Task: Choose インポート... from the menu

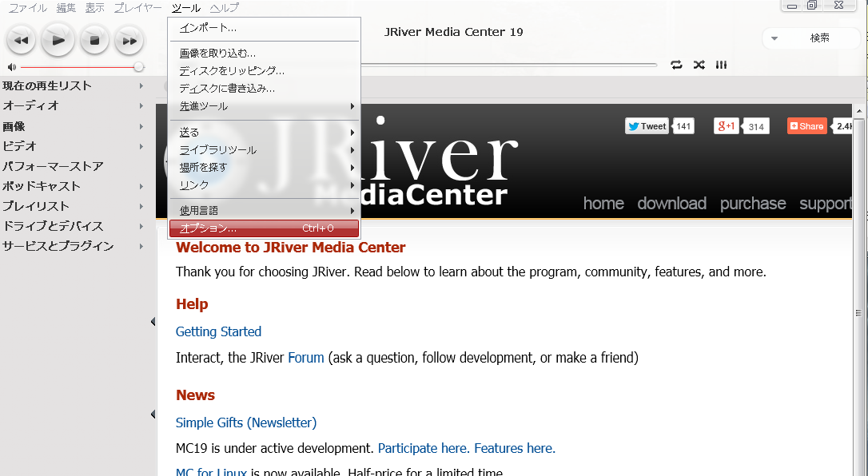Action: click(x=208, y=28)
